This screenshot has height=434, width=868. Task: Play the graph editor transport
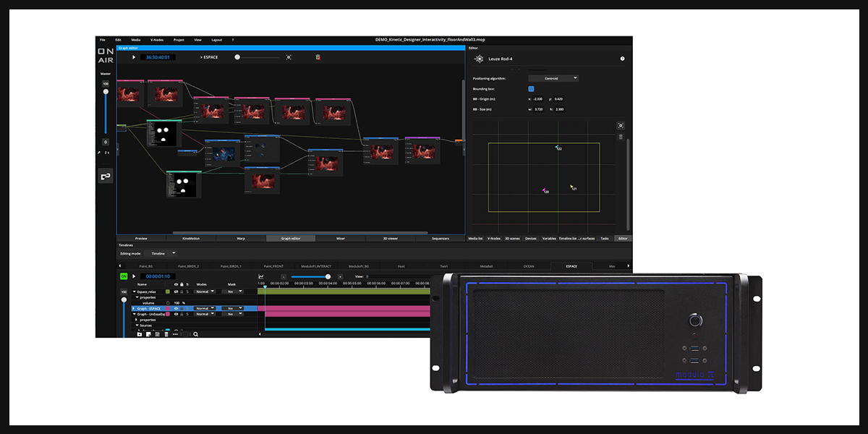[133, 56]
